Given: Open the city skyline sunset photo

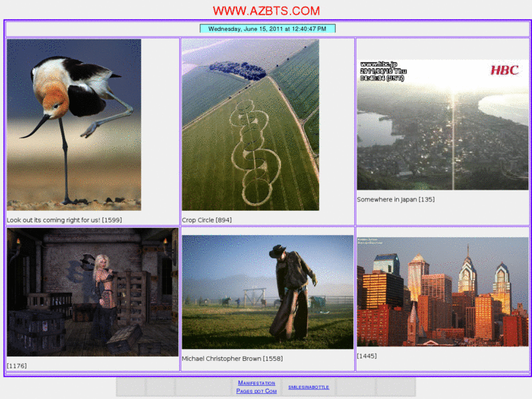Looking at the screenshot, I should pos(443,291).
